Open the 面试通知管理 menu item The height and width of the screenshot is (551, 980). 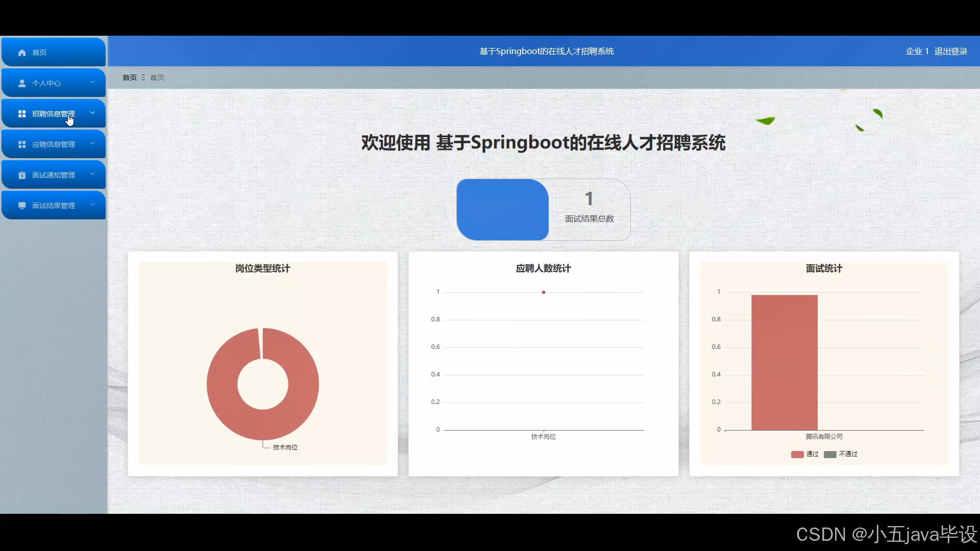click(54, 175)
